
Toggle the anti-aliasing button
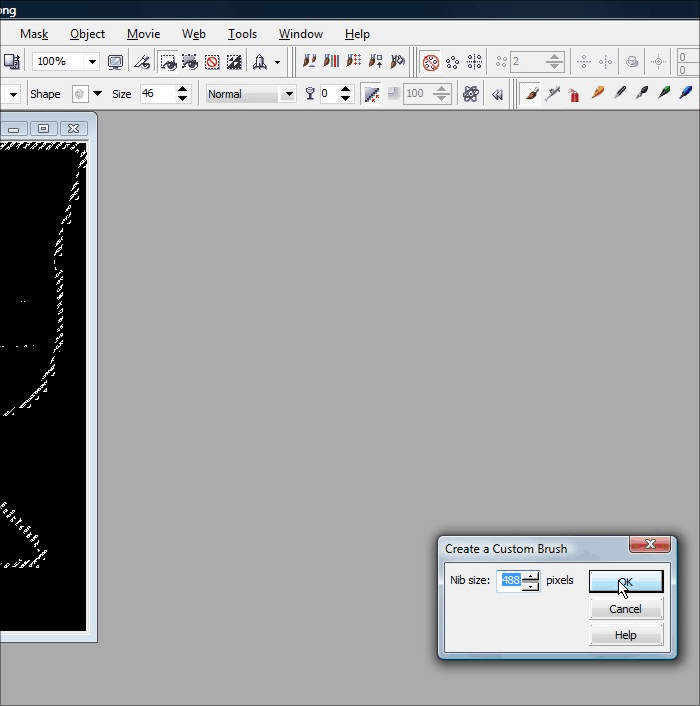371,94
